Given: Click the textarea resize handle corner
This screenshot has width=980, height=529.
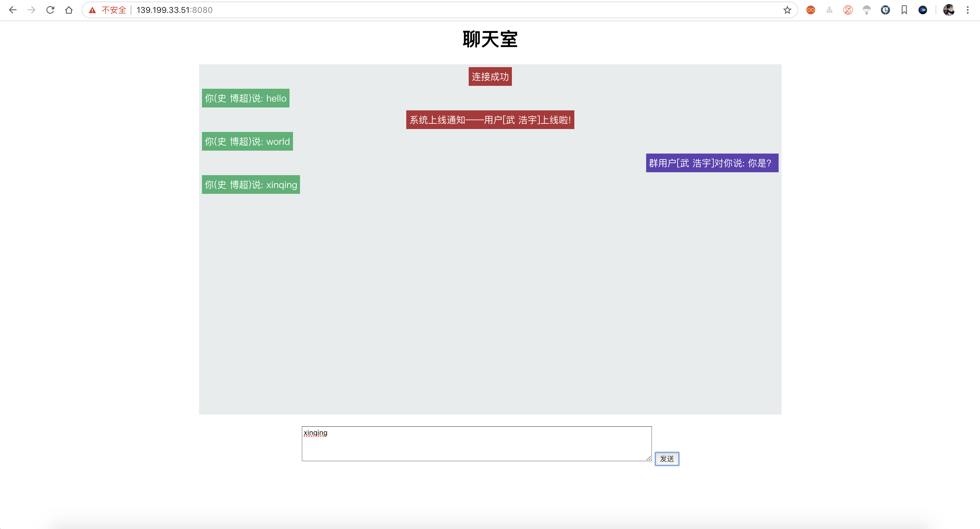Looking at the screenshot, I should coord(649,458).
